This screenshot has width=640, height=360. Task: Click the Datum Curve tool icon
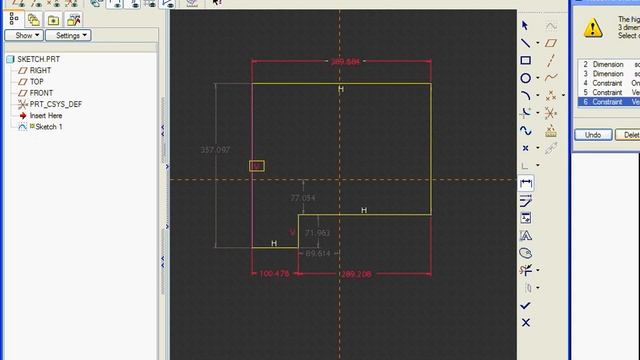click(x=551, y=78)
